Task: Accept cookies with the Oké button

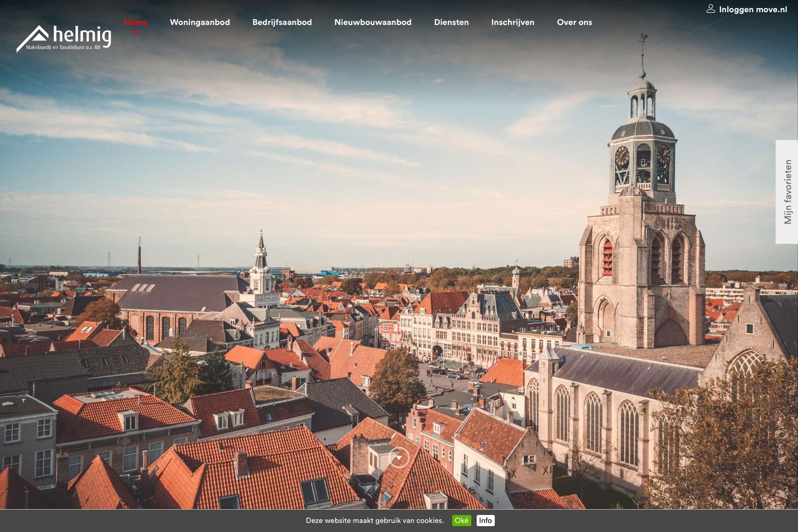Action: click(462, 520)
